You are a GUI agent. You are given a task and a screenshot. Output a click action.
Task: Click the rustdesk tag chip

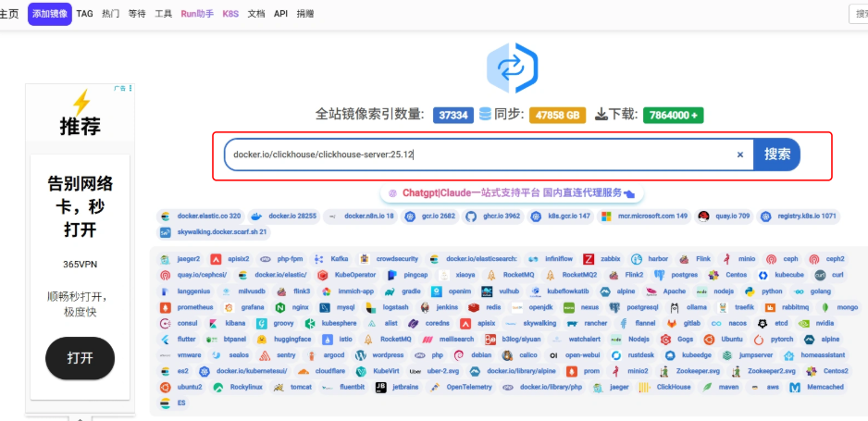pos(634,355)
